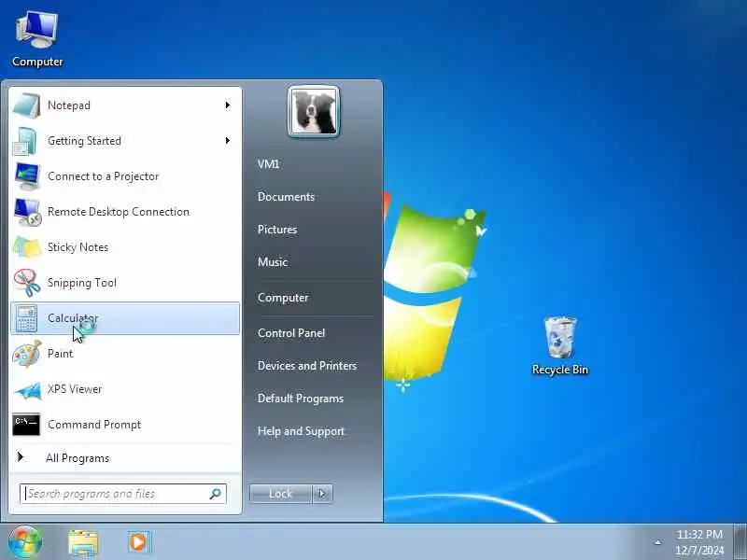Open Control Panel
Image resolution: width=747 pixels, height=560 pixels.
[291, 333]
